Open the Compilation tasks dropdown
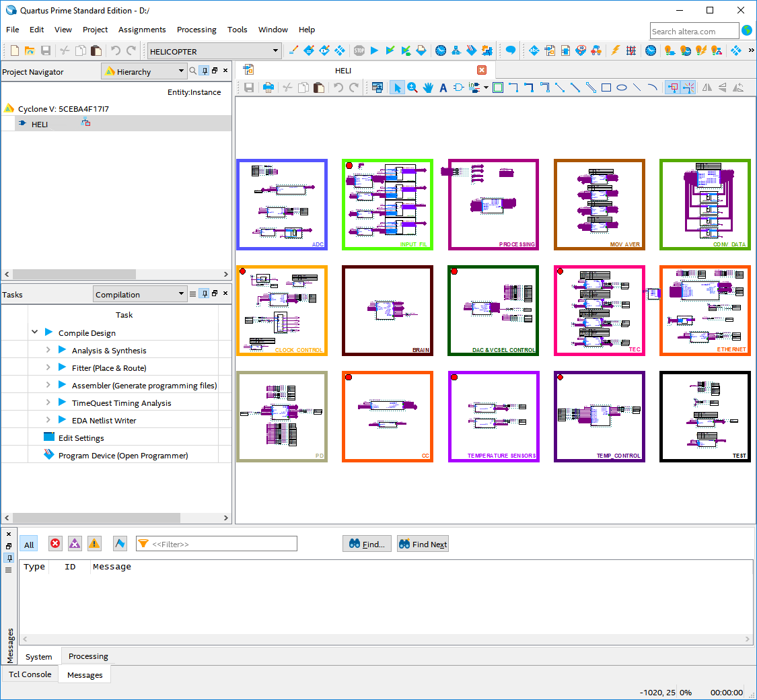The width and height of the screenshot is (757, 700). pyautogui.click(x=139, y=294)
